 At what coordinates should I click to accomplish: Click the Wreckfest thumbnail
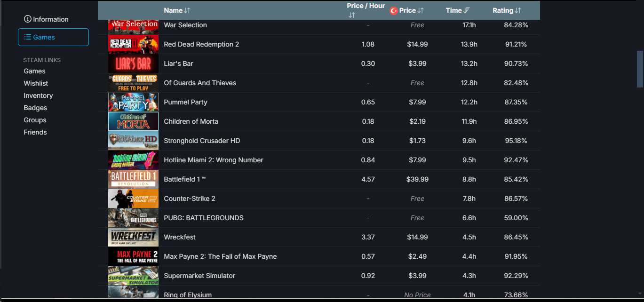tap(133, 237)
